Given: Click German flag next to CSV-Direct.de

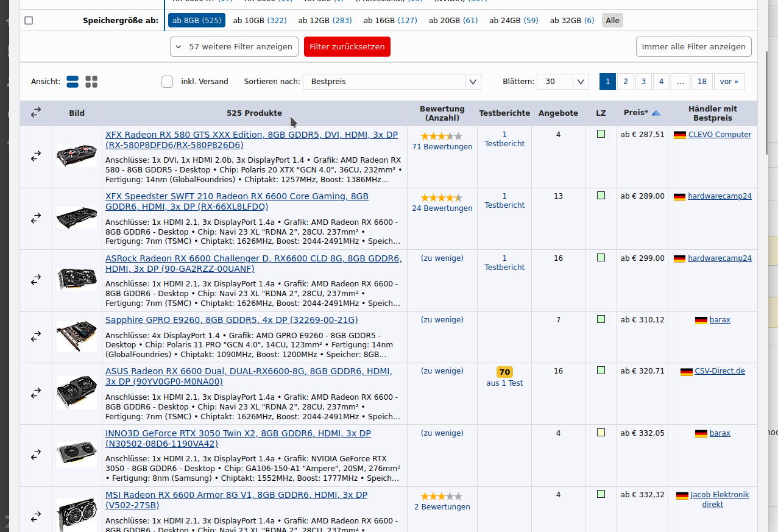Looking at the screenshot, I should click(687, 371).
